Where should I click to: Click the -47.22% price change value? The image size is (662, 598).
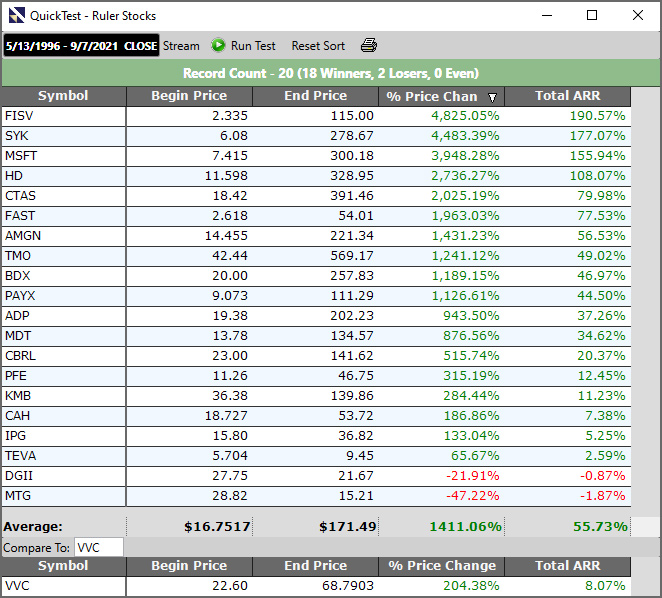coord(472,496)
